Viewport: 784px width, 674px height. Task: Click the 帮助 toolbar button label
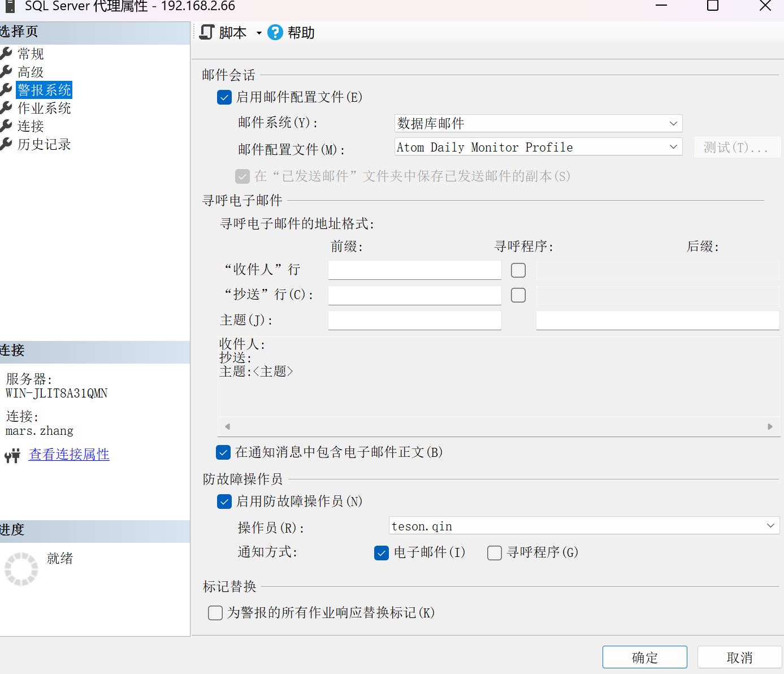tap(301, 33)
